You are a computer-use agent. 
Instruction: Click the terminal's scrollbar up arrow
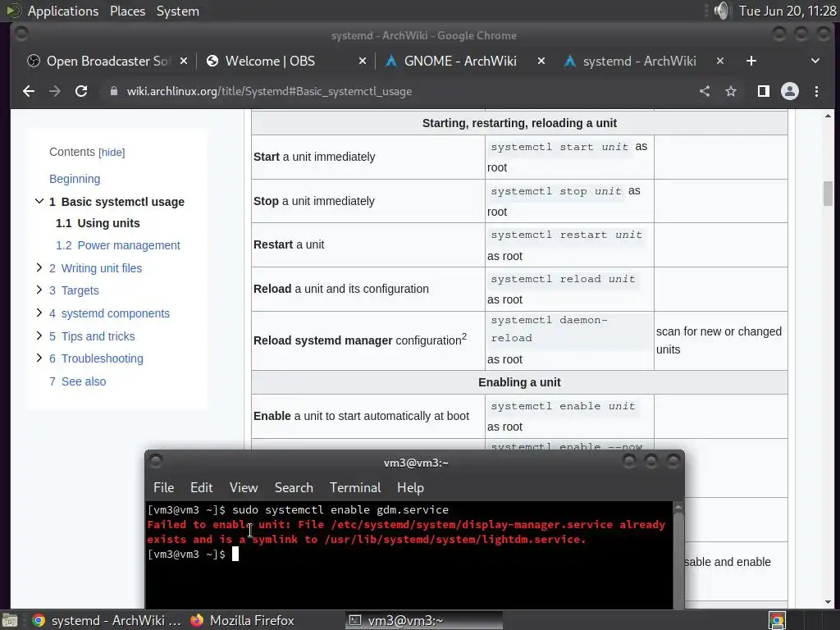pos(678,507)
